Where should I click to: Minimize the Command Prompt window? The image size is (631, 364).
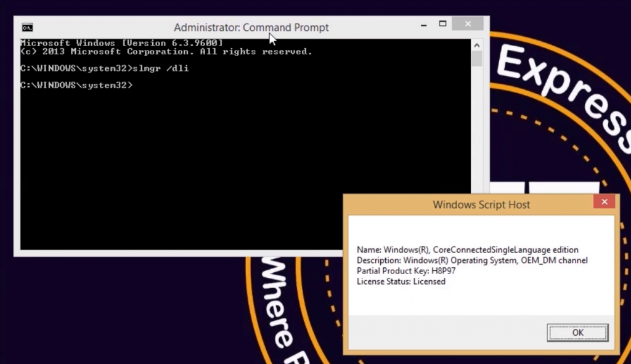423,25
